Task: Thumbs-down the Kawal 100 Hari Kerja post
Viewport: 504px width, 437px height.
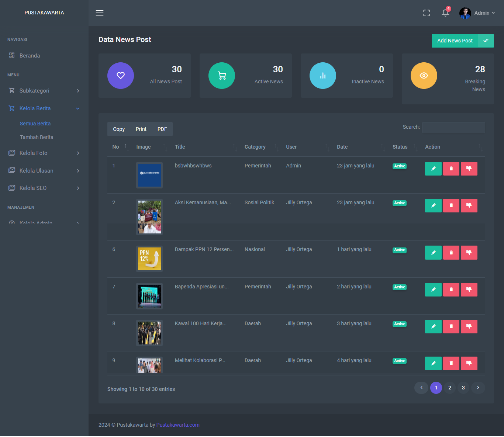Action: click(x=469, y=326)
